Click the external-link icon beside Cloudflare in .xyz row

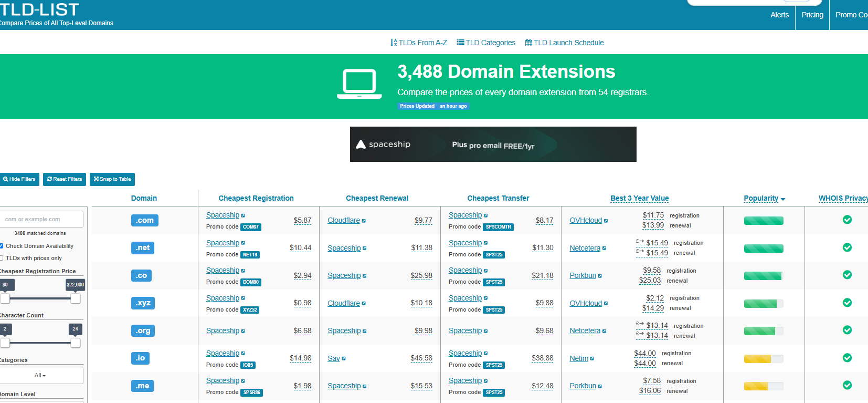[x=364, y=304]
